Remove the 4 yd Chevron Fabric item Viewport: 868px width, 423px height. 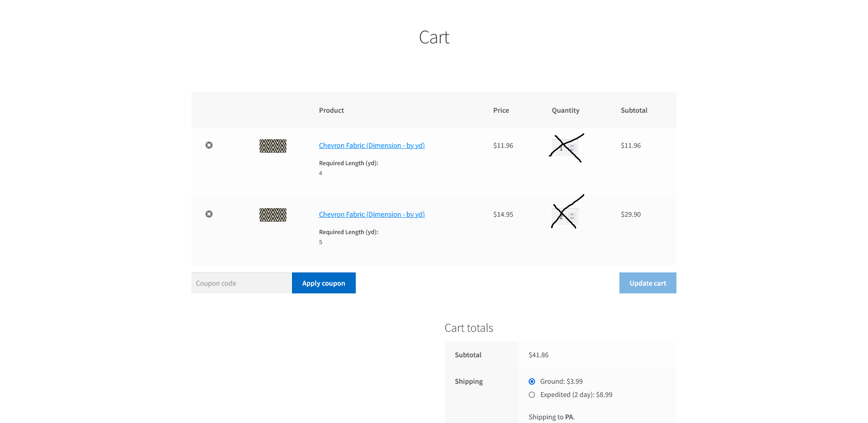coord(209,145)
